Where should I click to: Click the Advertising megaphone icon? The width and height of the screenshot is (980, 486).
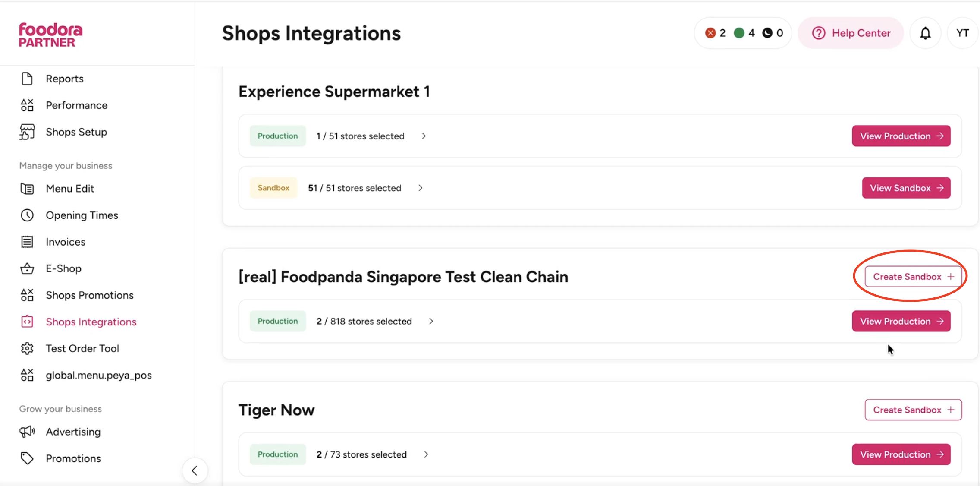(27, 432)
